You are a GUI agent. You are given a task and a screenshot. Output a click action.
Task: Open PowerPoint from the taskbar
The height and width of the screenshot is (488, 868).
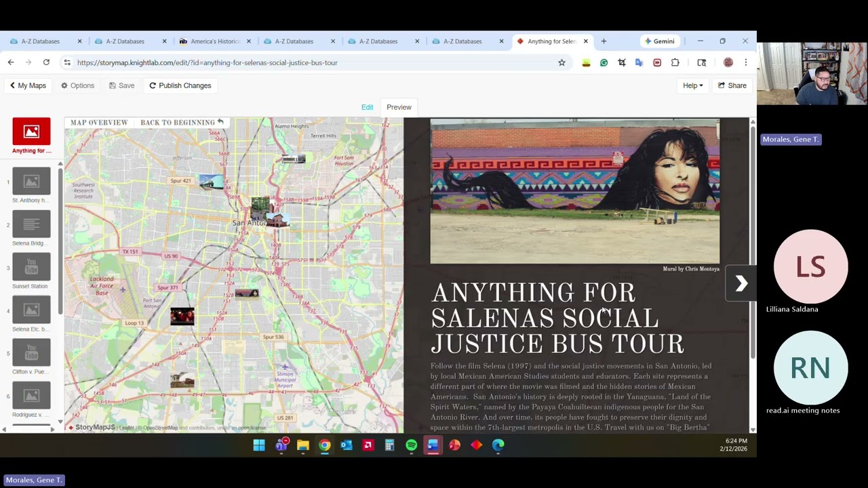click(x=455, y=445)
